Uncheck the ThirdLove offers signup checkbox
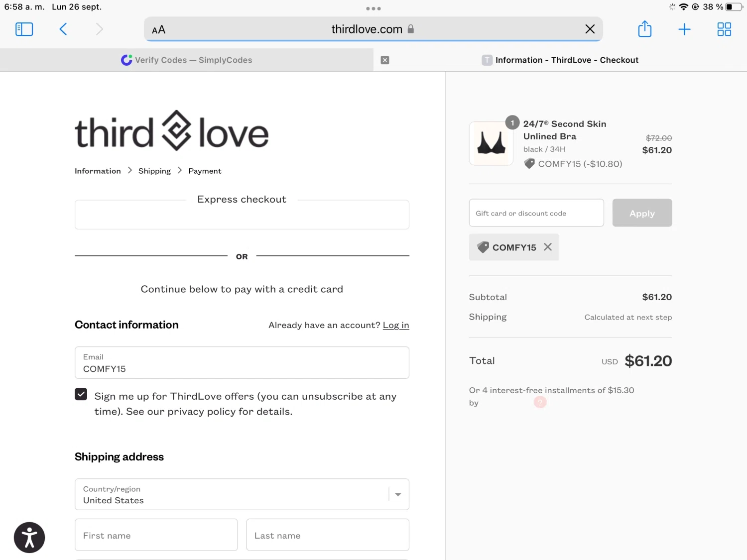This screenshot has width=747, height=560. [81, 394]
